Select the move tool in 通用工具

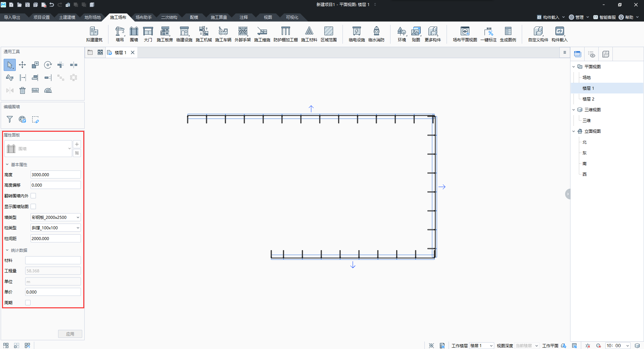click(22, 65)
